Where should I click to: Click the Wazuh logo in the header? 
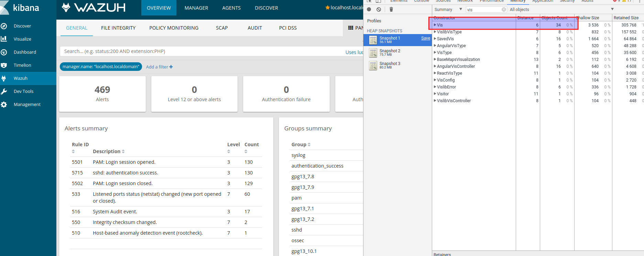click(x=94, y=8)
